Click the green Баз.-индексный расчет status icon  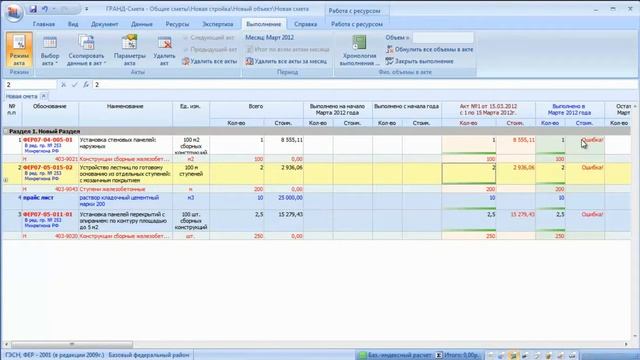point(362,356)
